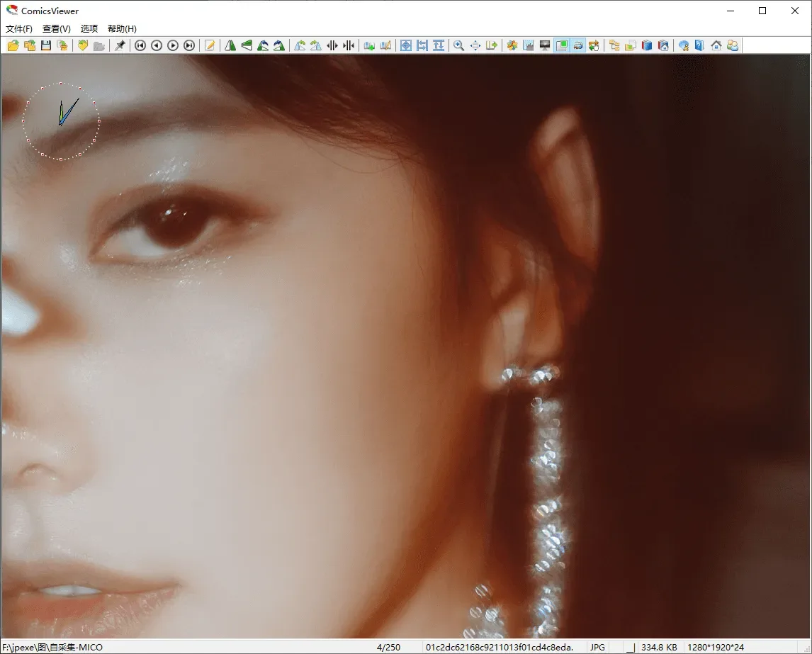Click the monitor fullscreen icon

click(545, 45)
